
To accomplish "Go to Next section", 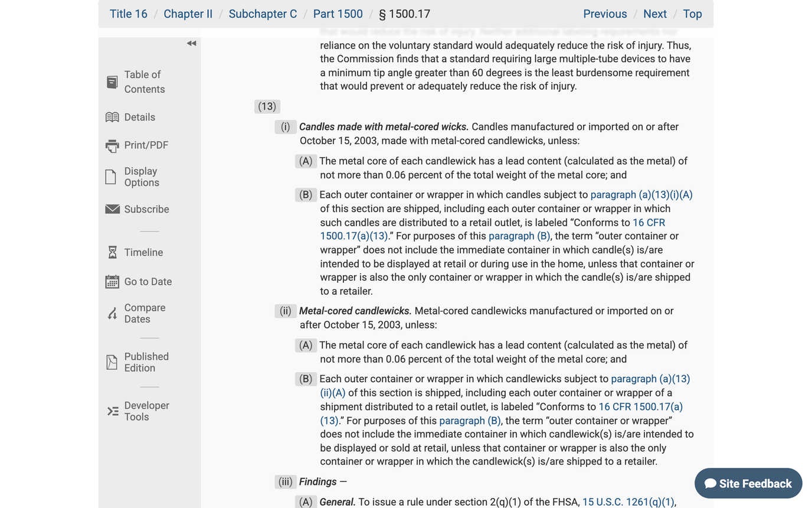I will tap(655, 14).
